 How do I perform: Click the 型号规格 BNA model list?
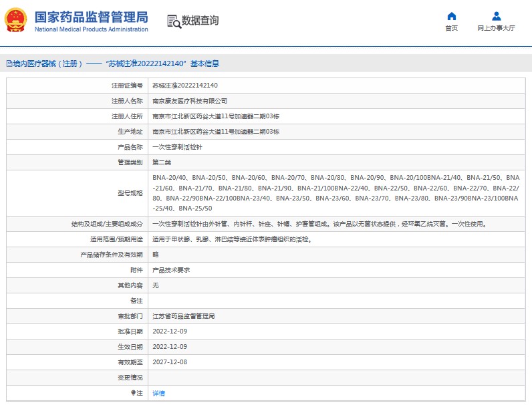click(336, 192)
